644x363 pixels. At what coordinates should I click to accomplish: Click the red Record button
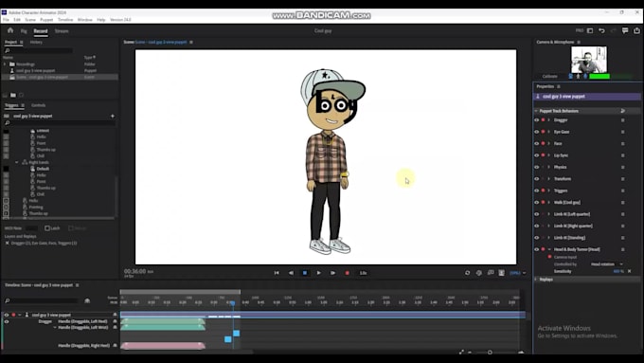tap(347, 273)
